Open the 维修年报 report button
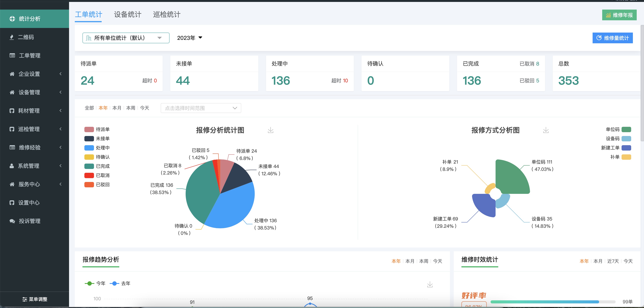The height and width of the screenshot is (308, 644). (x=619, y=15)
